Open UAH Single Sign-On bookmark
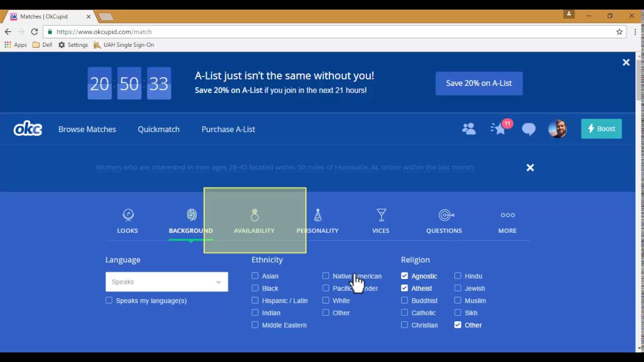This screenshot has height=362, width=644. point(124,45)
